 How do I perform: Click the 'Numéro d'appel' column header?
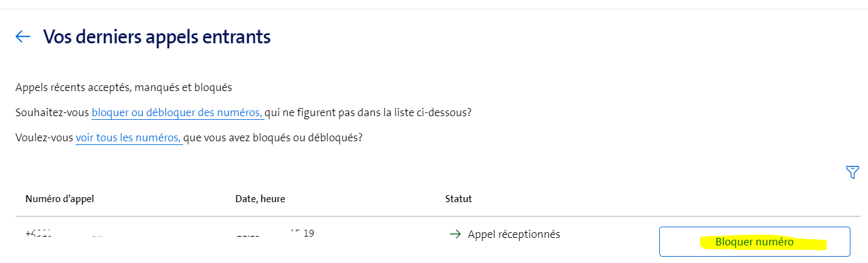tap(60, 199)
